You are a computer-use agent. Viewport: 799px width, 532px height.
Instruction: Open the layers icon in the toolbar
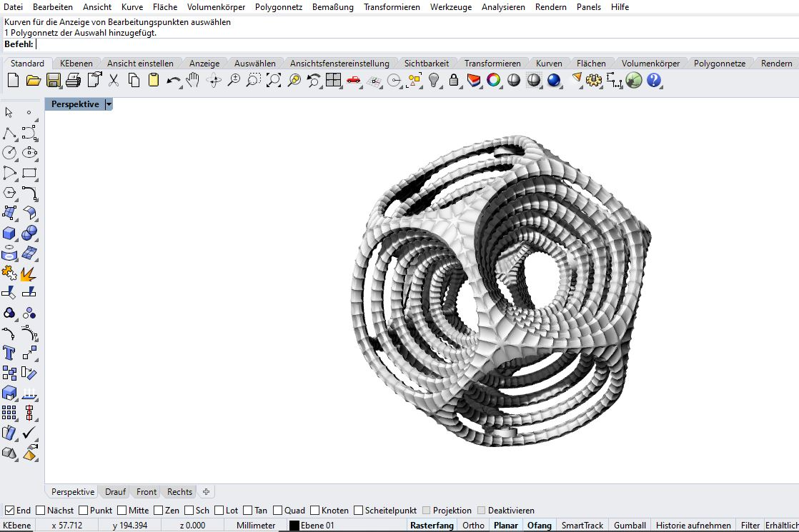point(473,81)
